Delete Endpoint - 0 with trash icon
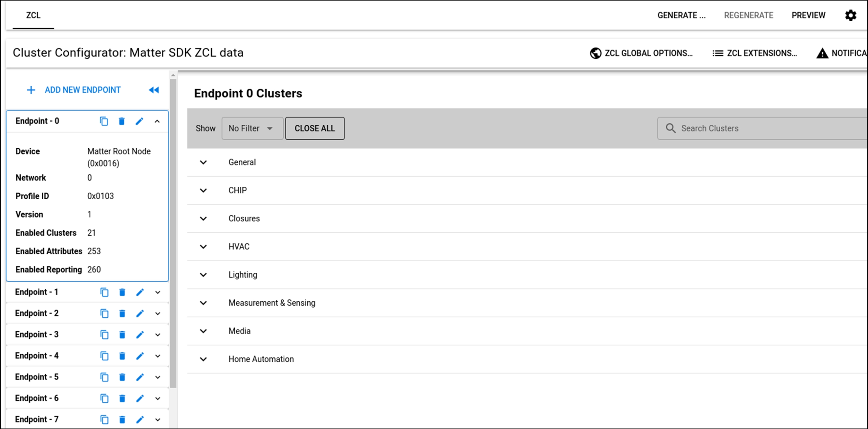 [x=122, y=121]
